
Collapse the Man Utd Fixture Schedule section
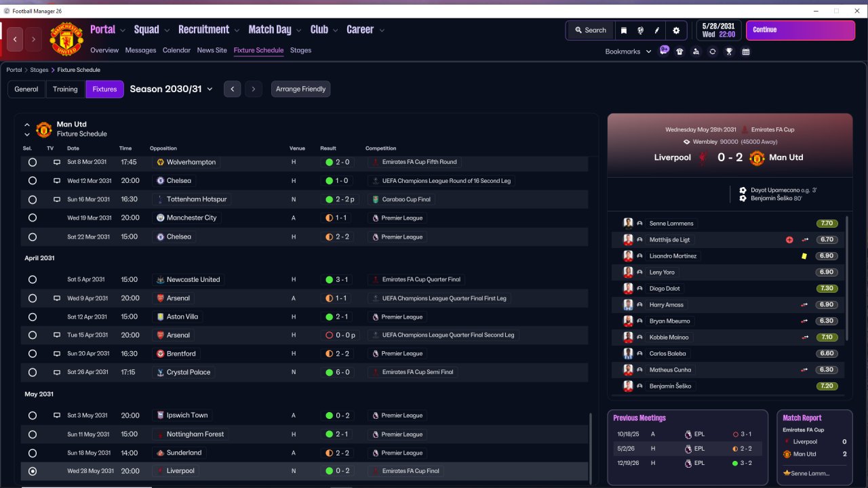pos(27,125)
